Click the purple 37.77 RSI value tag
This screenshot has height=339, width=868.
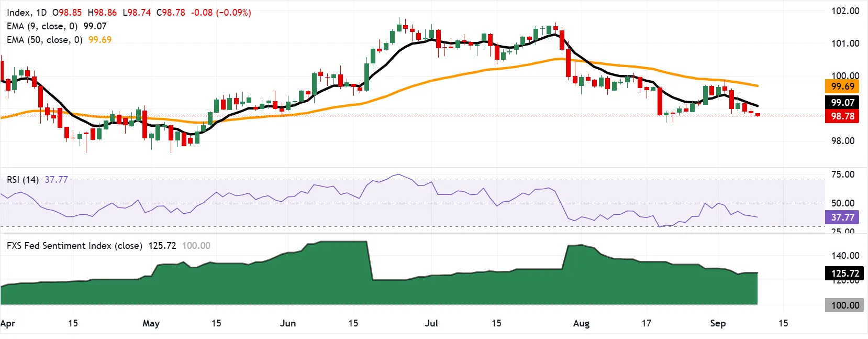pyautogui.click(x=842, y=217)
